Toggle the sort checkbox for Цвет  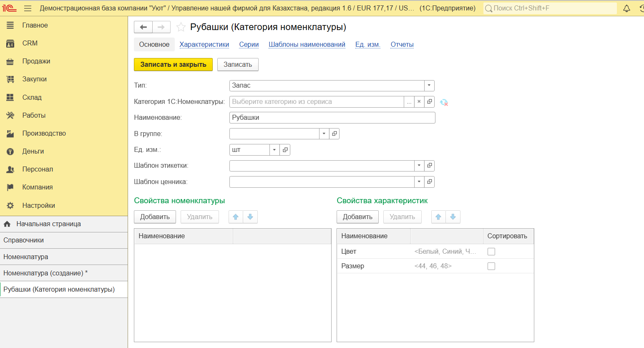[x=491, y=252]
